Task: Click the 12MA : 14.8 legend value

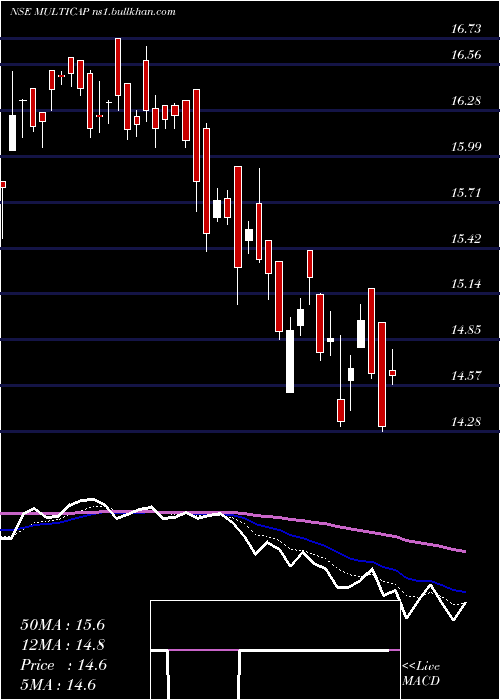Action: point(62,645)
